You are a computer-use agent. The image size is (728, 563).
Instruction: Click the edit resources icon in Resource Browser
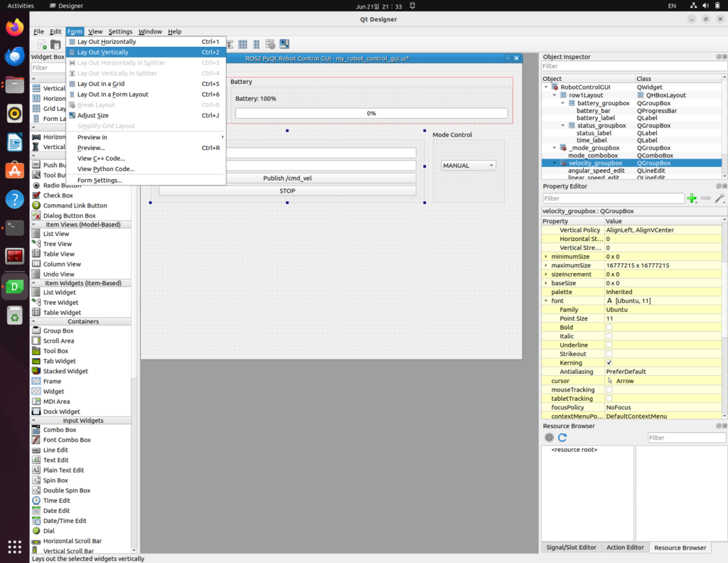pos(550,437)
